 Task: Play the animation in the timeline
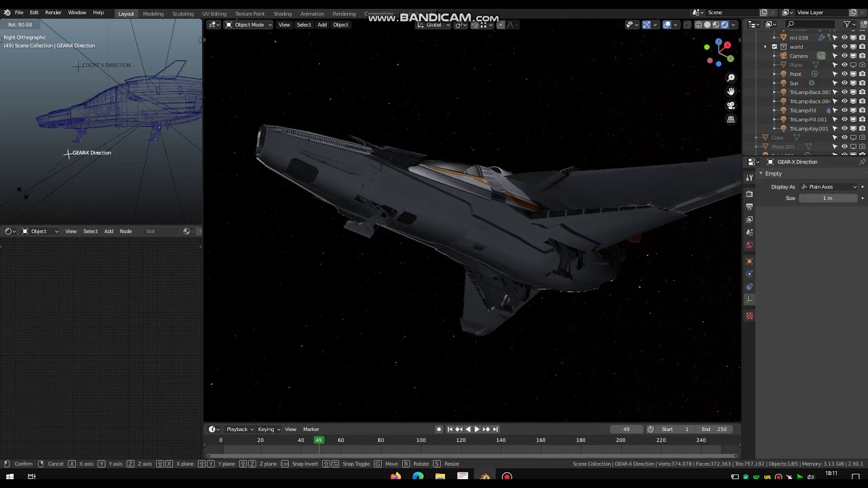coord(477,429)
